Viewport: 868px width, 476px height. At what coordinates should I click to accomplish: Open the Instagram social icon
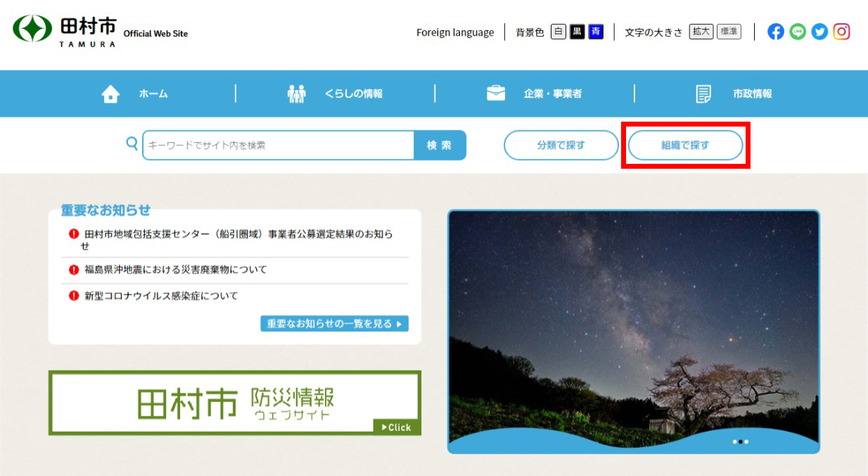pyautogui.click(x=841, y=32)
